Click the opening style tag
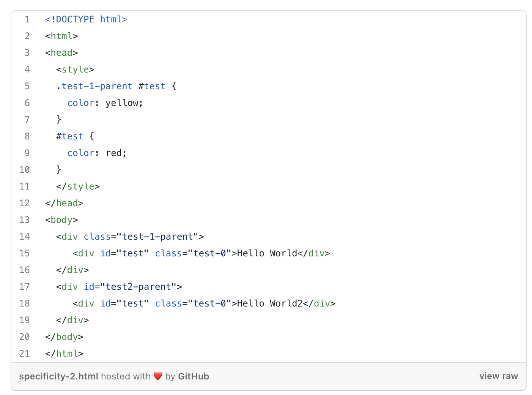The height and width of the screenshot is (395, 532). (x=75, y=69)
